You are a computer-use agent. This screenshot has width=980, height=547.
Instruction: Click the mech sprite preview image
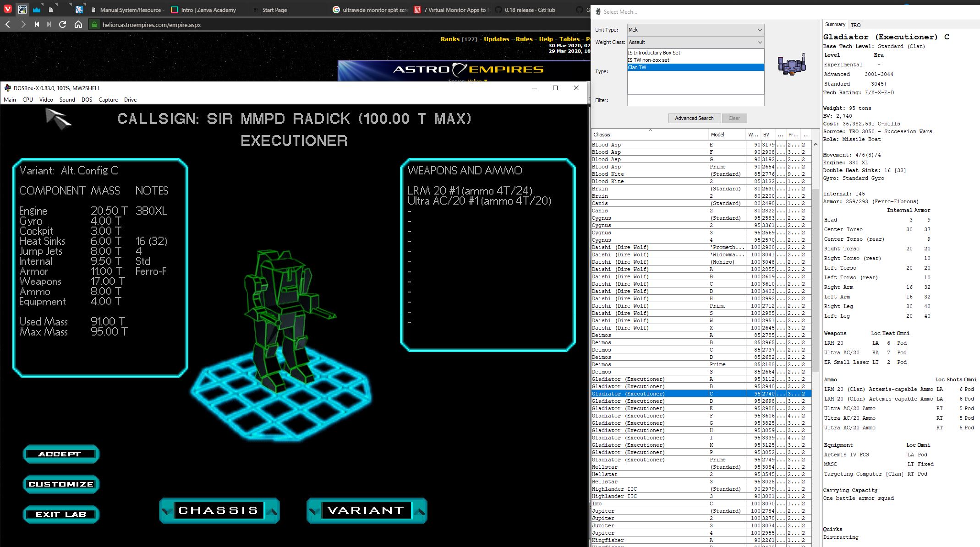point(791,65)
